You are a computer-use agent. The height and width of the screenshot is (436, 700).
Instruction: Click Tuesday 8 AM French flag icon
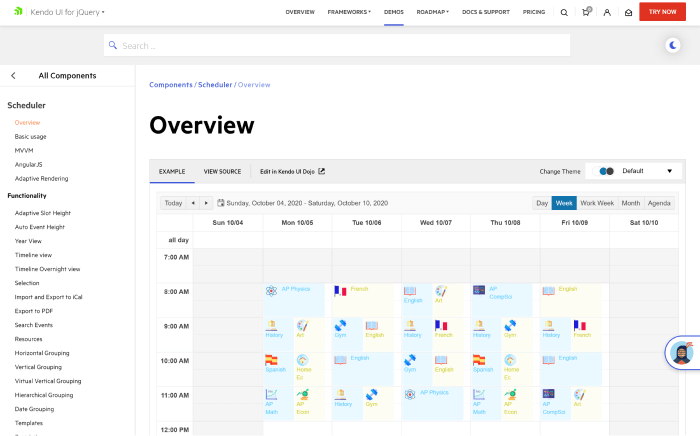[340, 291]
